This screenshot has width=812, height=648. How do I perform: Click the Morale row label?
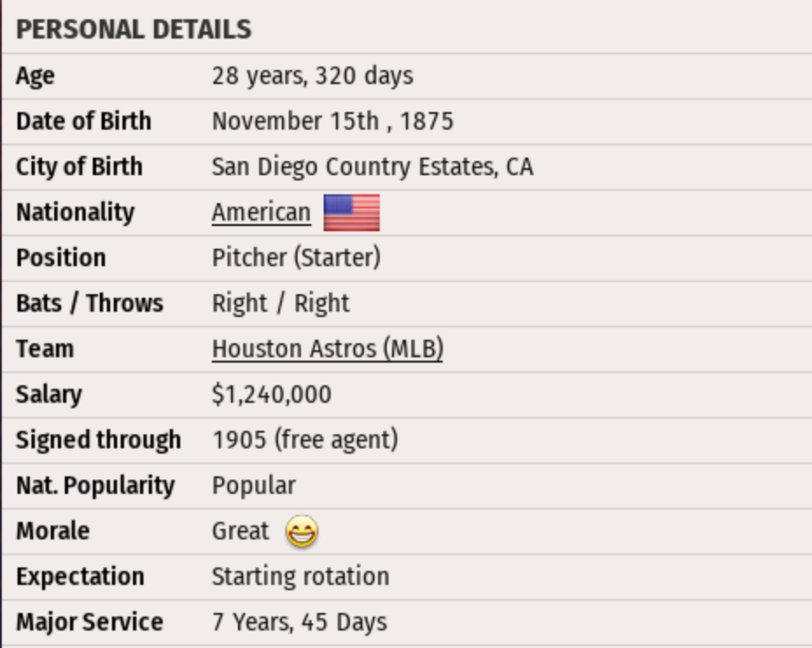click(52, 532)
